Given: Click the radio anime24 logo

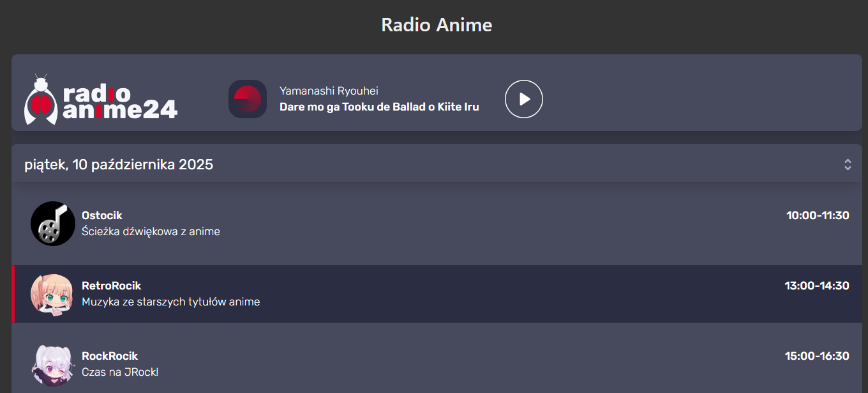Looking at the screenshot, I should [101, 100].
